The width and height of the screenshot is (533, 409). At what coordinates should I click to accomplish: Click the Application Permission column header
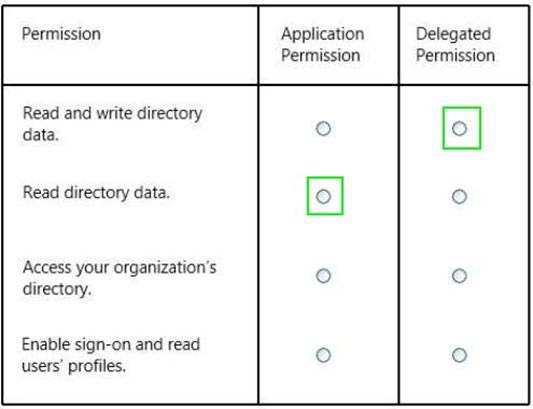pyautogui.click(x=323, y=45)
